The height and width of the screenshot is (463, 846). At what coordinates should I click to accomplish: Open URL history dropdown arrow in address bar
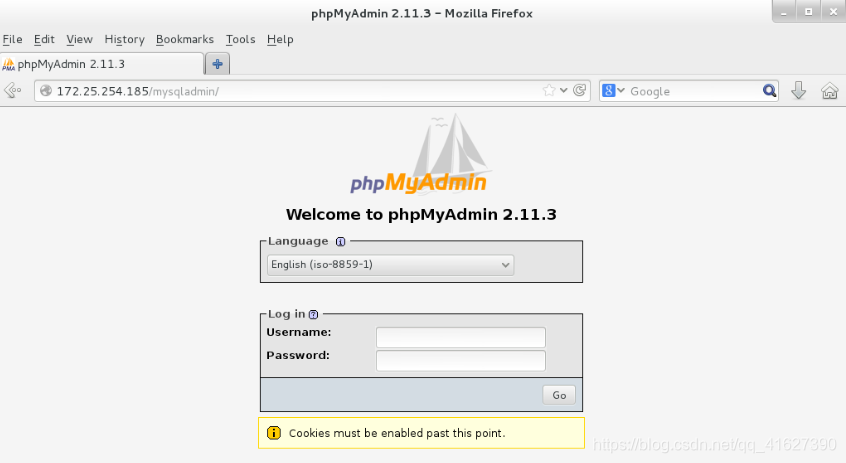click(x=563, y=90)
